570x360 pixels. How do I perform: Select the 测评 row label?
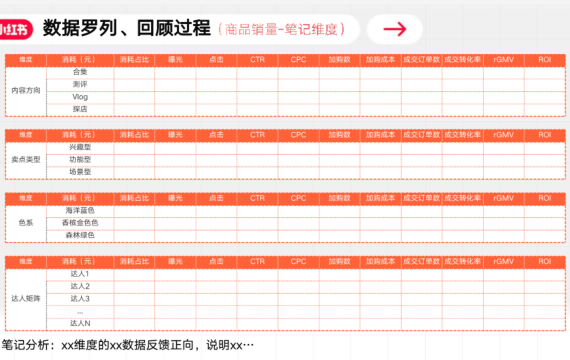(80, 84)
